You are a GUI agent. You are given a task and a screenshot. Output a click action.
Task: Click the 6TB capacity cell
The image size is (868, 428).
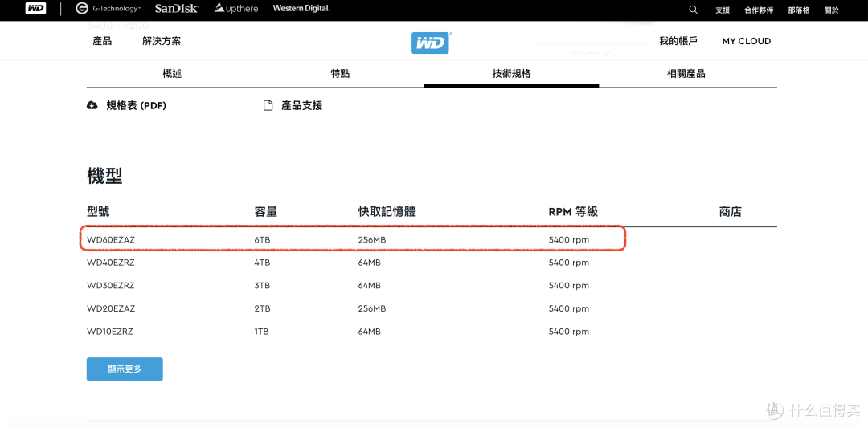[x=262, y=241]
